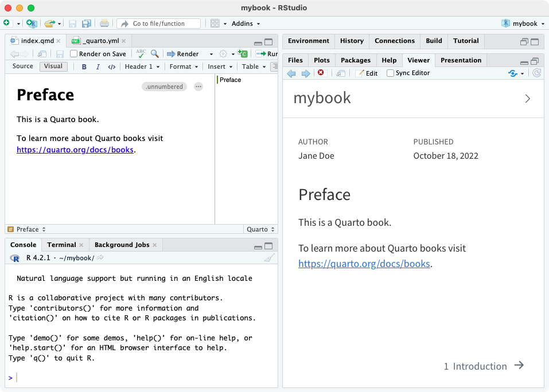Click the print icon in main toolbar
549x392 pixels.
click(104, 23)
